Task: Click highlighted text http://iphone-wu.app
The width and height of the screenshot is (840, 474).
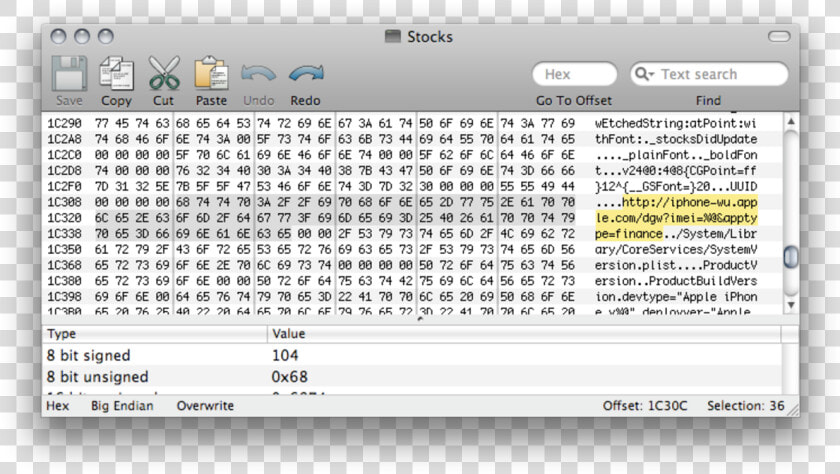Action: click(x=690, y=202)
